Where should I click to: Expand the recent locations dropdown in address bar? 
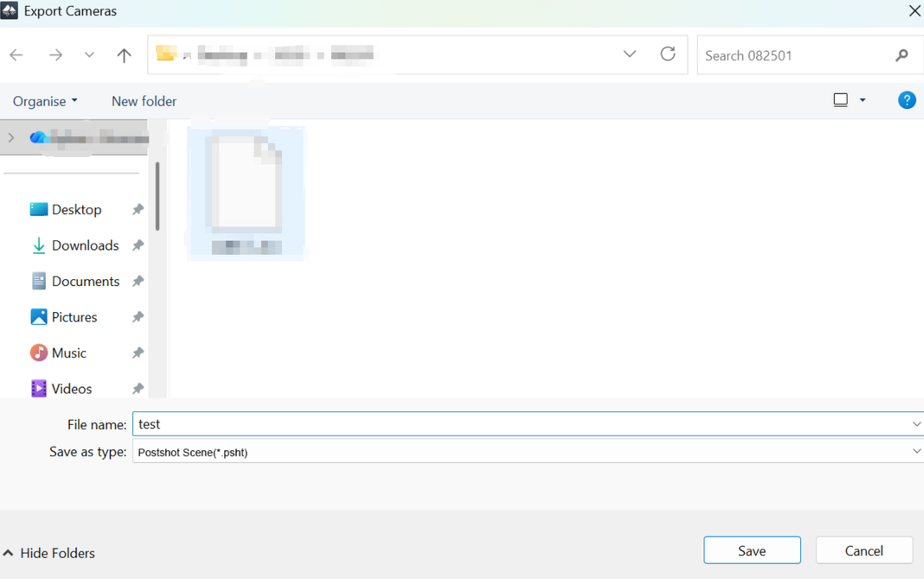[x=629, y=54]
